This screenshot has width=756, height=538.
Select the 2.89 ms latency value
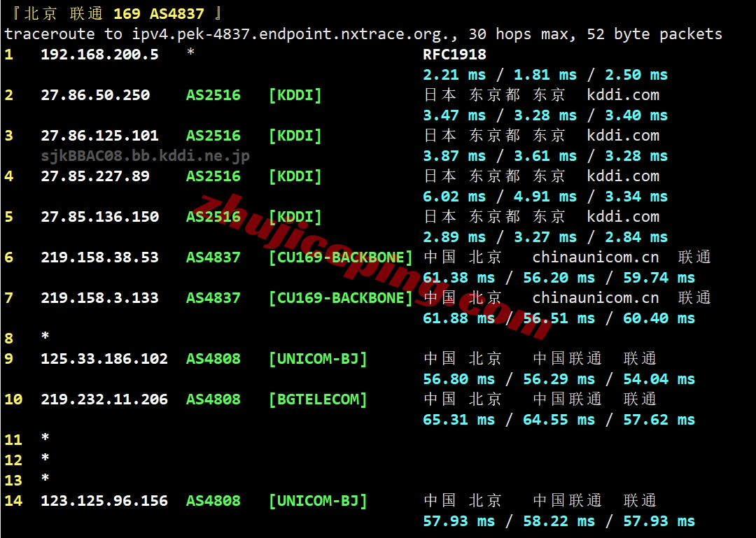click(x=455, y=237)
